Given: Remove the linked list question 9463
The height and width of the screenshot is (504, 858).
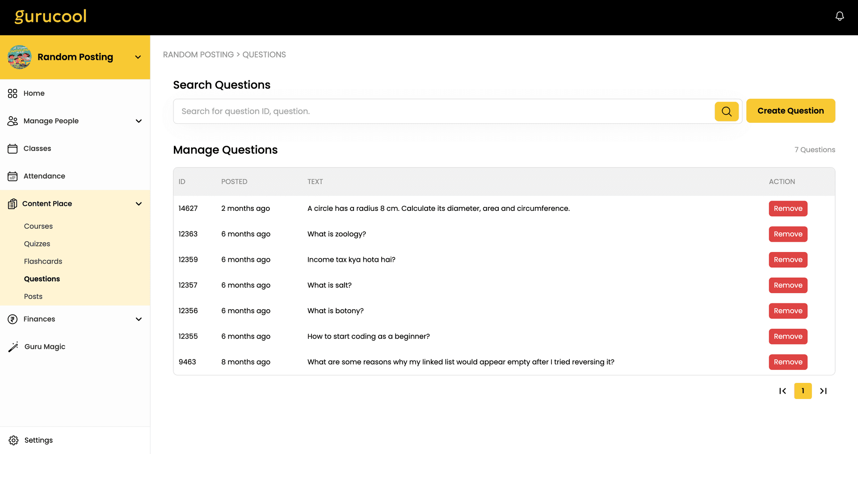Looking at the screenshot, I should coord(788,362).
